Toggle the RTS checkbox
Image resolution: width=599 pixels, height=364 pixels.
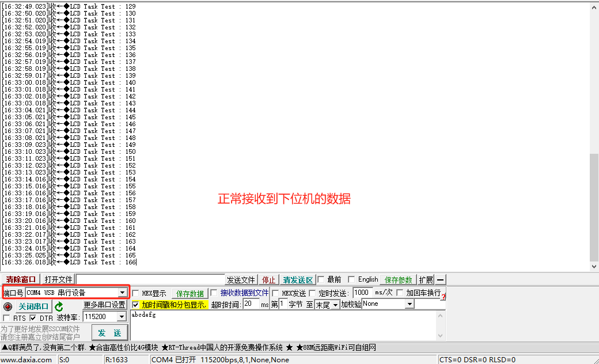tap(6, 318)
